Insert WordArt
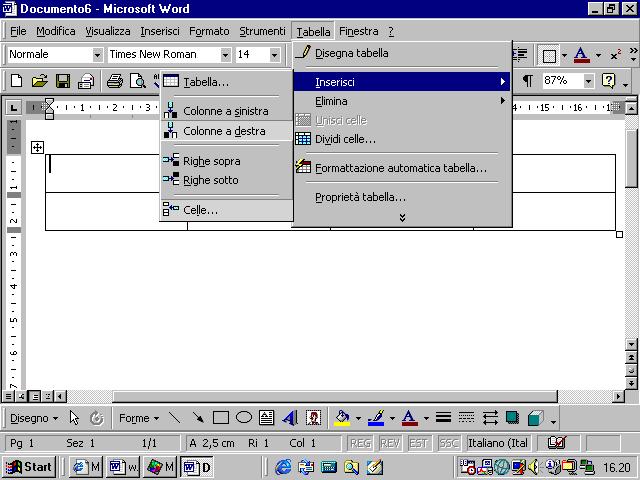Image resolution: width=640 pixels, height=480 pixels. coord(290,418)
